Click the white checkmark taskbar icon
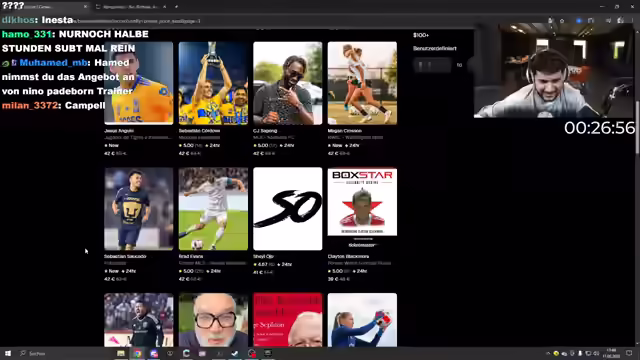This screenshot has height=360, width=640. [235, 353]
